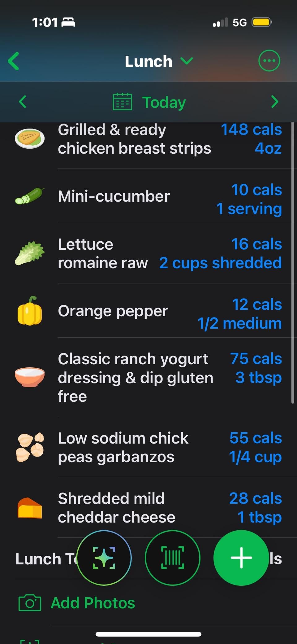Viewport: 297px width, 644px height.
Task: Edit the 1/4 cup chick peas serving
Action: (x=255, y=457)
